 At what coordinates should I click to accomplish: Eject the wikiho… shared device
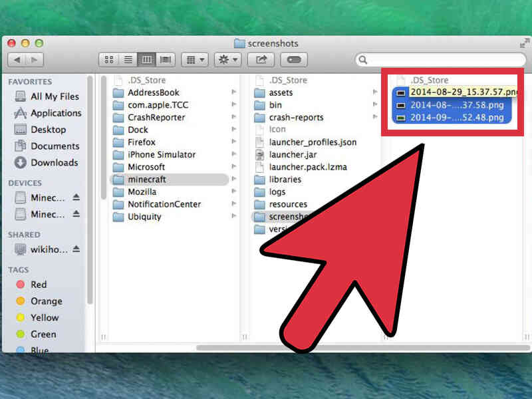(76, 249)
